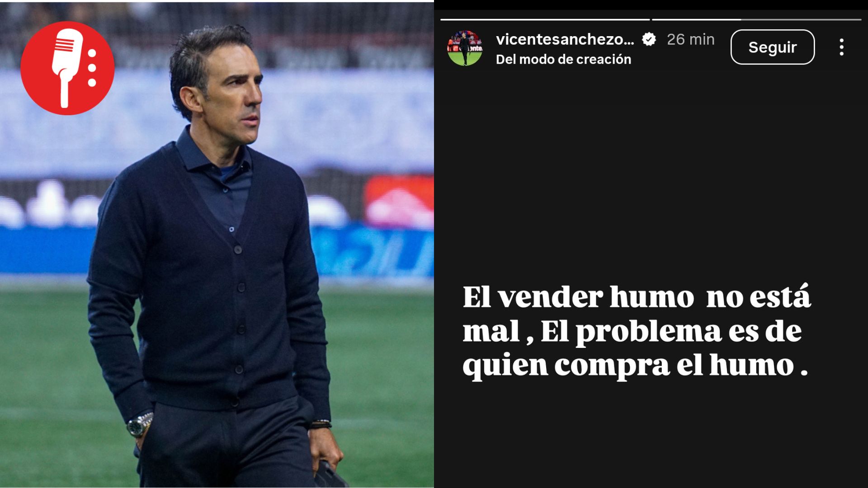Click the blue verified badge icon

(649, 39)
